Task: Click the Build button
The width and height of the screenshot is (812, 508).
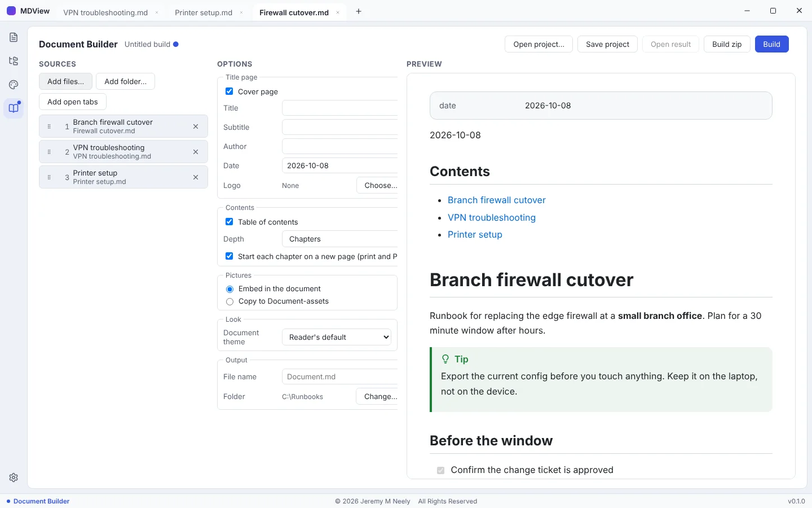Action: [771, 44]
